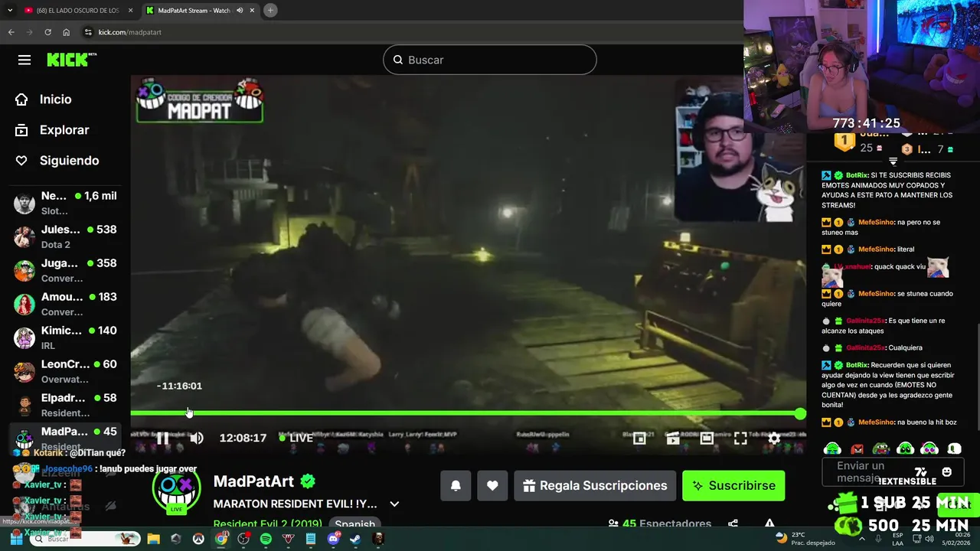The height and width of the screenshot is (551, 980).
Task: Mute the stream volume speaker icon
Action: tap(197, 438)
